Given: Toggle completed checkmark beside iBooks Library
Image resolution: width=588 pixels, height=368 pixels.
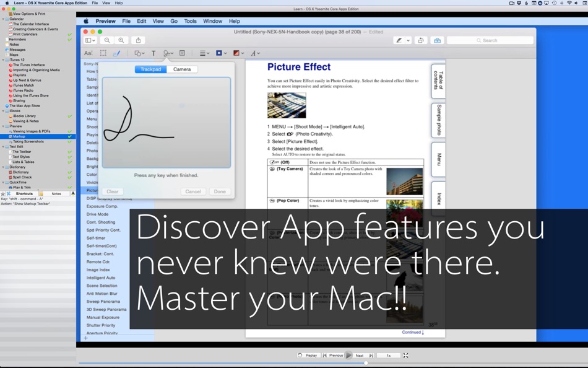Looking at the screenshot, I should (x=70, y=116).
